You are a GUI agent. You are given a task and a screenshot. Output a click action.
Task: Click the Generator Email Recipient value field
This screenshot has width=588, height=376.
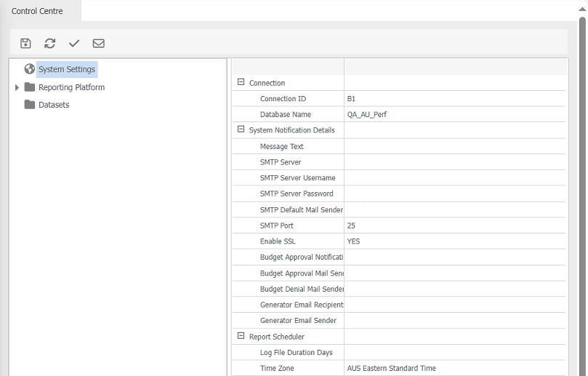pyautogui.click(x=454, y=305)
